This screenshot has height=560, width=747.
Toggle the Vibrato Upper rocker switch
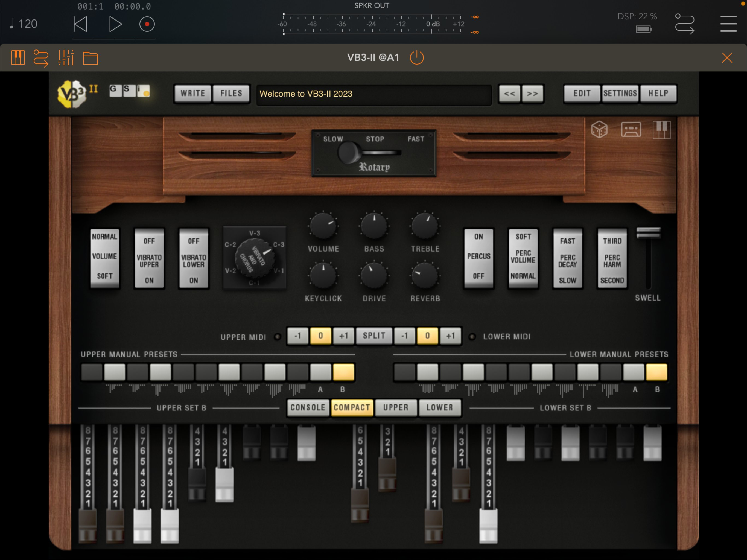coord(149,259)
